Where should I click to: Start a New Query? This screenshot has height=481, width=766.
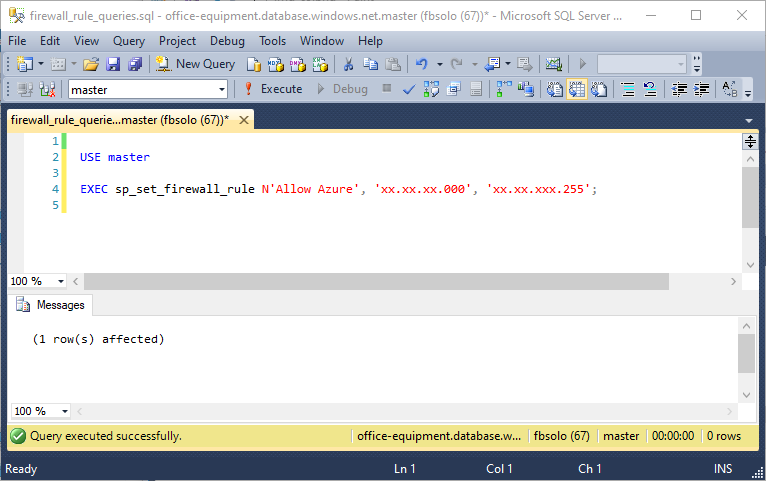coord(195,64)
